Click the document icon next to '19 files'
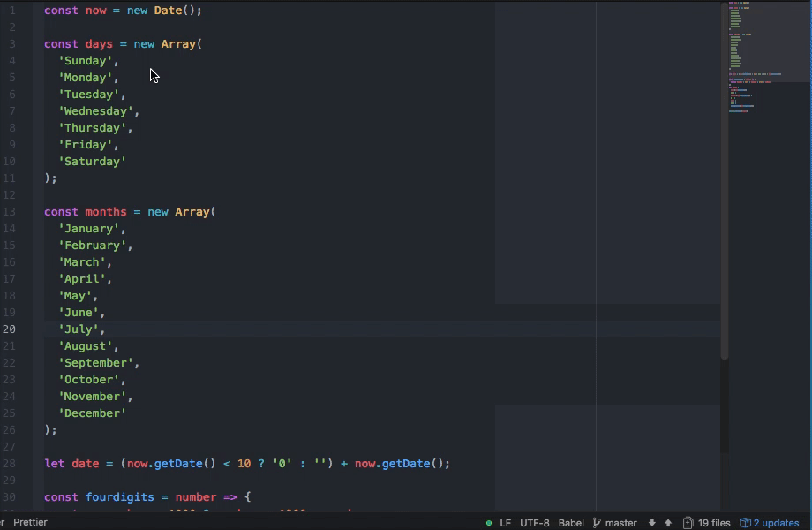This screenshot has width=812, height=530. (x=688, y=522)
